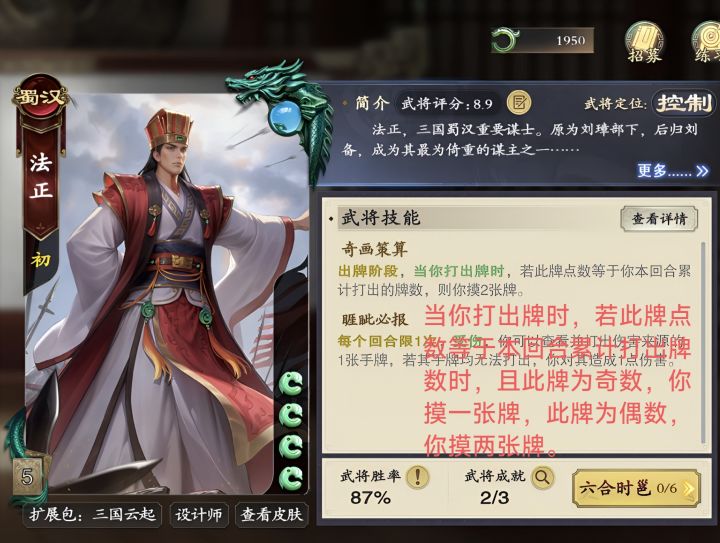Viewport: 720px width, 543px height.
Task: Select 扩展包：三国云起 expansion label
Action: coord(92,515)
